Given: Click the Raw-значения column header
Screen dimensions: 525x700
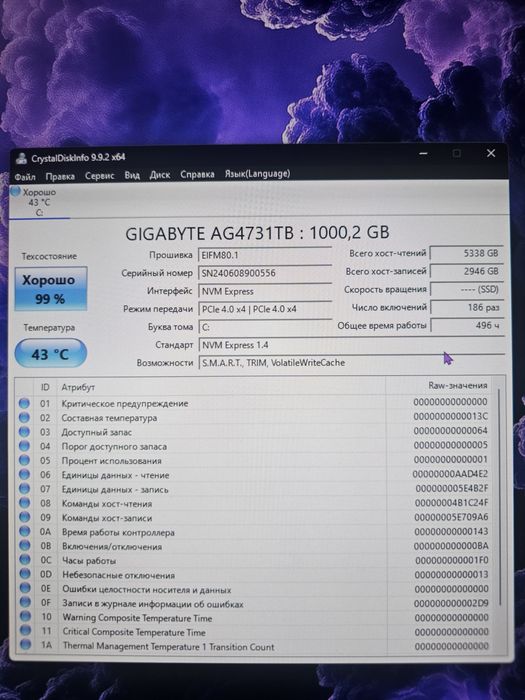Looking at the screenshot, I should coord(439,385).
